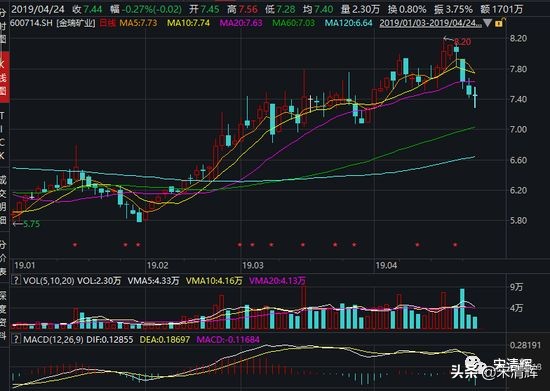Click the low price 7.28

point(286,9)
